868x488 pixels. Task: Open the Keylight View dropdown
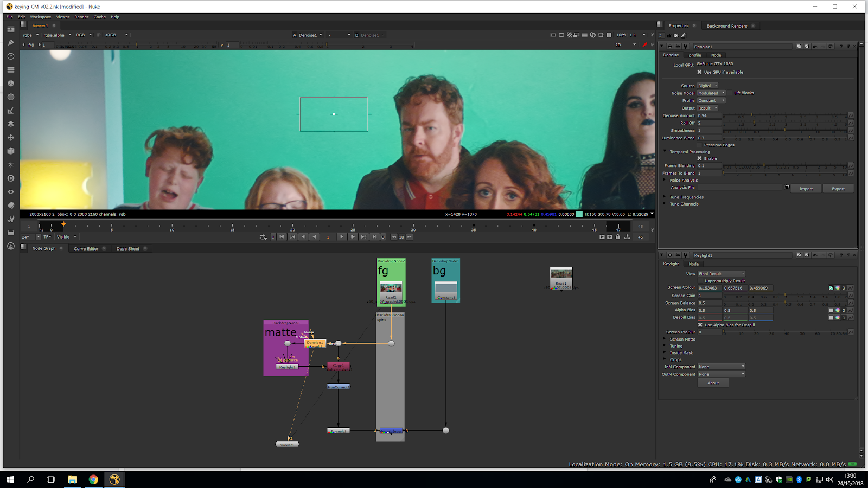[x=721, y=274]
